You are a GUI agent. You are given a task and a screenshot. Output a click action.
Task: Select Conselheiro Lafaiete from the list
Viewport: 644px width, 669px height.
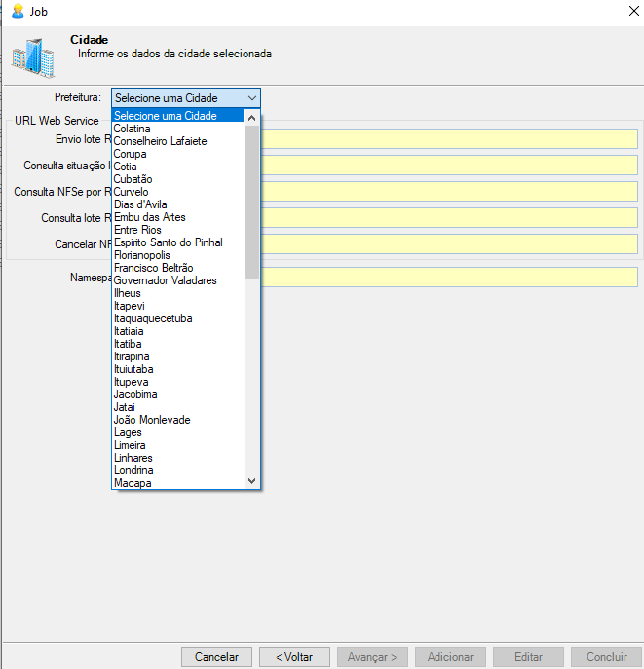[x=160, y=141]
